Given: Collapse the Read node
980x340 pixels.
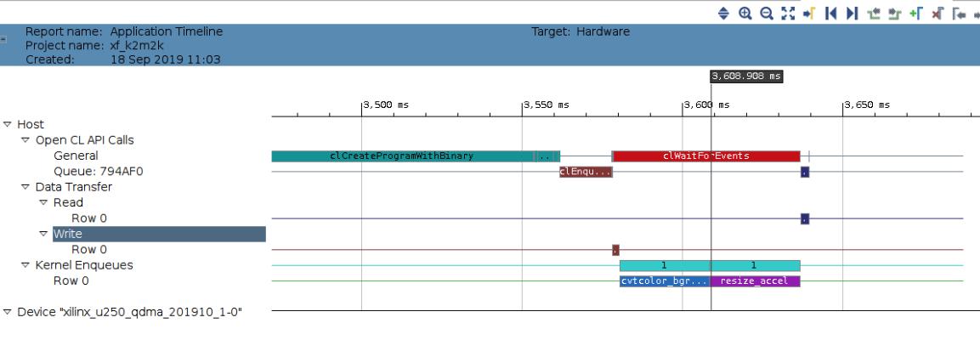Looking at the screenshot, I should click(43, 202).
